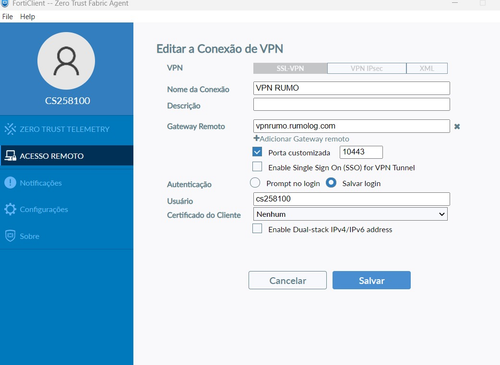Click the FortiClient title bar shield icon
Image resolution: width=500 pixels, height=365 pixels.
tap(5, 3)
